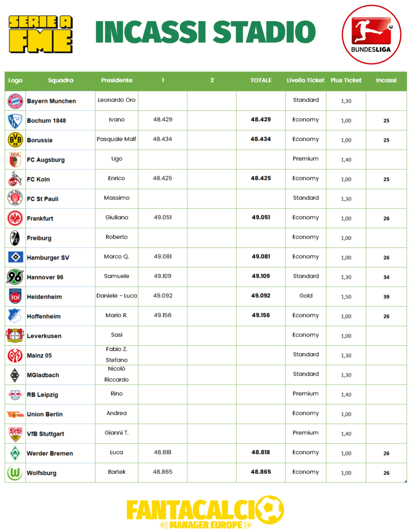The width and height of the screenshot is (411, 532).
Task: Select the Werder Bremen logo icon
Action: click(x=15, y=453)
